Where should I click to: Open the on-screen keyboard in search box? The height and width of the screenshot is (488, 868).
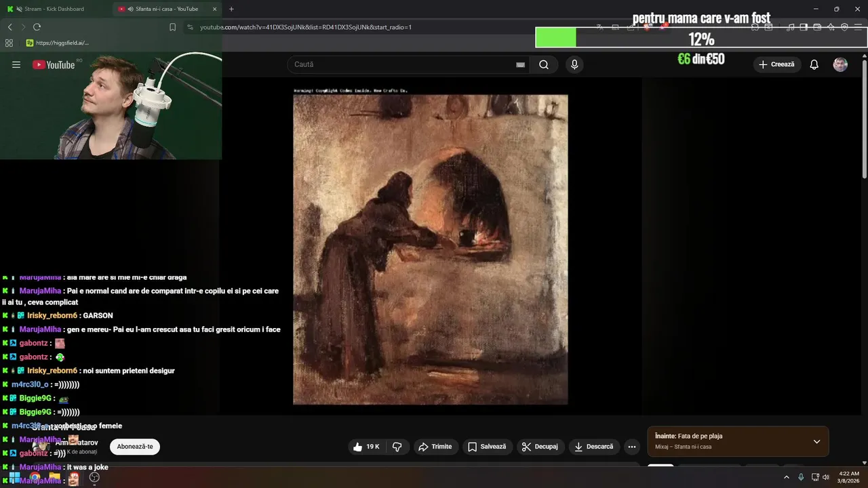click(520, 64)
